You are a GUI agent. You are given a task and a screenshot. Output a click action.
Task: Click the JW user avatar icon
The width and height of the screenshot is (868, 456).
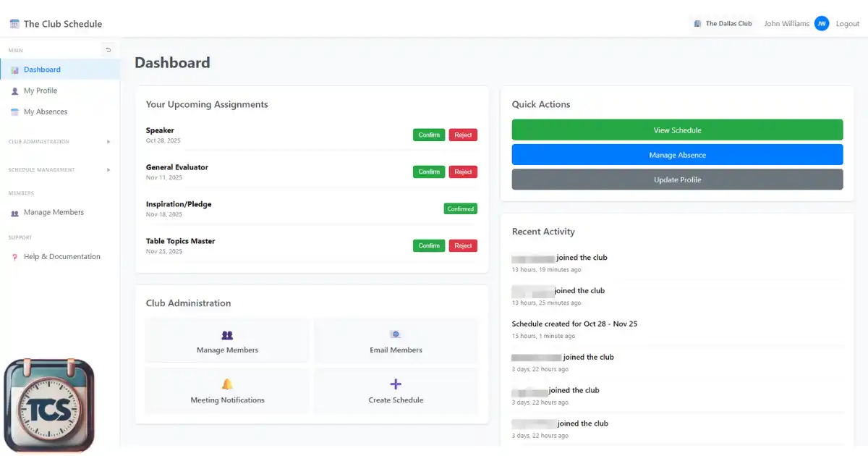[821, 24]
